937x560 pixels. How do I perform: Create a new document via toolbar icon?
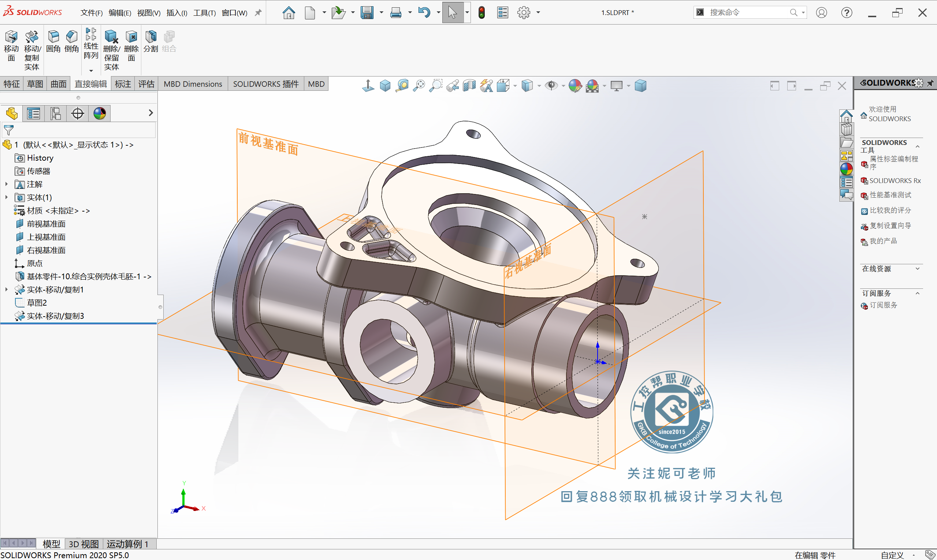tap(310, 12)
